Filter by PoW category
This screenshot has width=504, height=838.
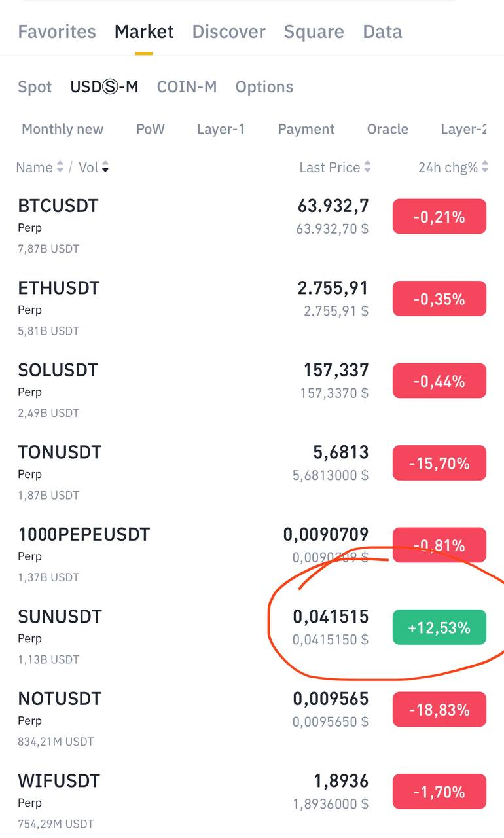coord(150,129)
